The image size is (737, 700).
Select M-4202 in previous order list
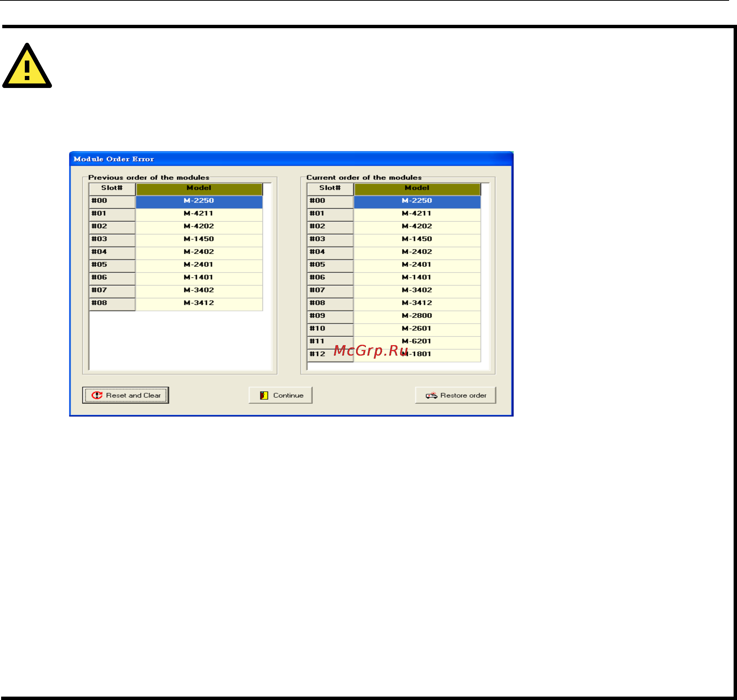tap(199, 227)
